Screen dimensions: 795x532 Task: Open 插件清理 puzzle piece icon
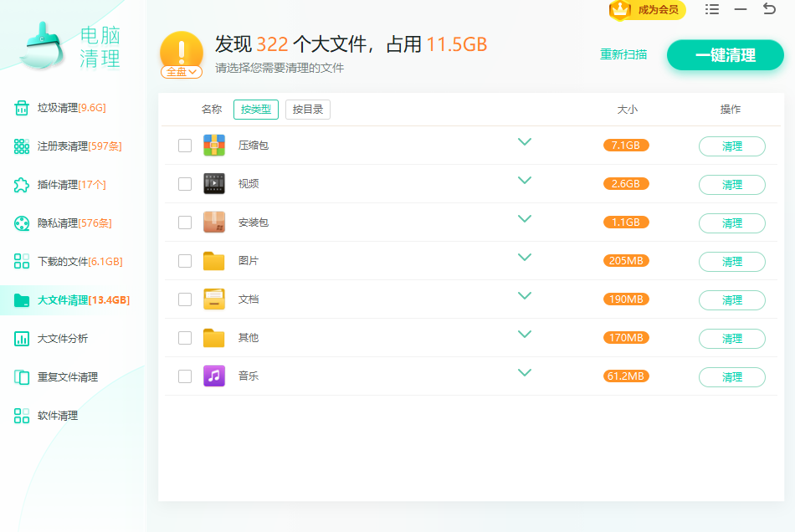22,185
